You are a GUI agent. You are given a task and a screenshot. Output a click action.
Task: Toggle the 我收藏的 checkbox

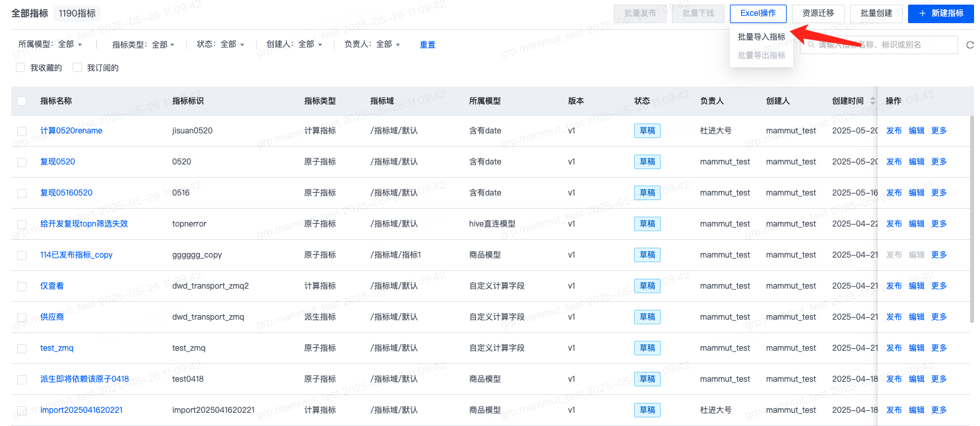pyautogui.click(x=20, y=67)
